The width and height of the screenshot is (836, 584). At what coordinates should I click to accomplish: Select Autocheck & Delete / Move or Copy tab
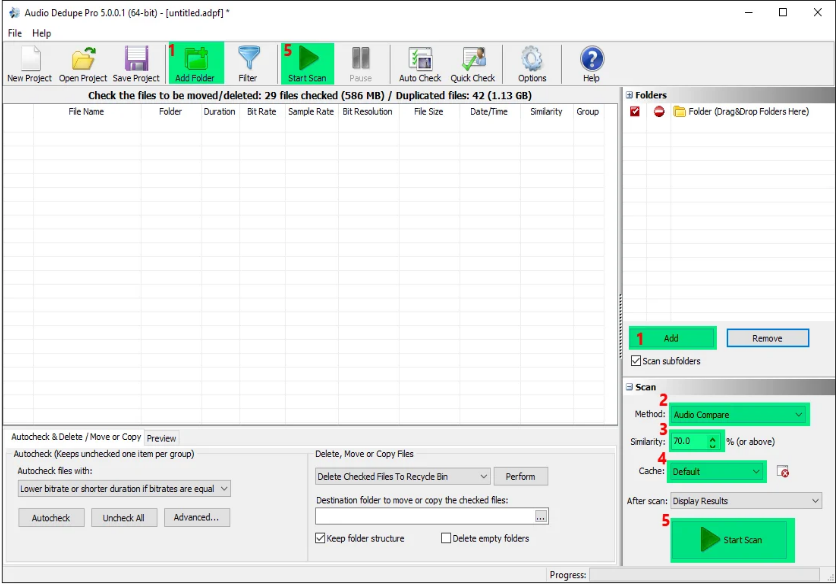pyautogui.click(x=76, y=437)
